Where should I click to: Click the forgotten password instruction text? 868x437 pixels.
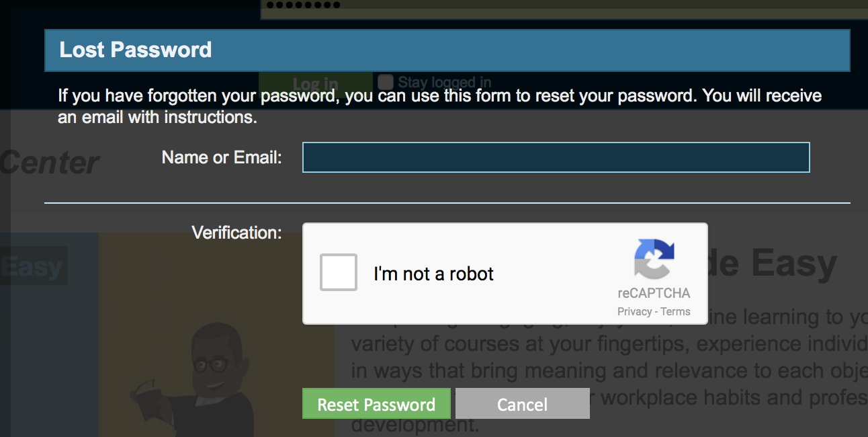pos(440,106)
